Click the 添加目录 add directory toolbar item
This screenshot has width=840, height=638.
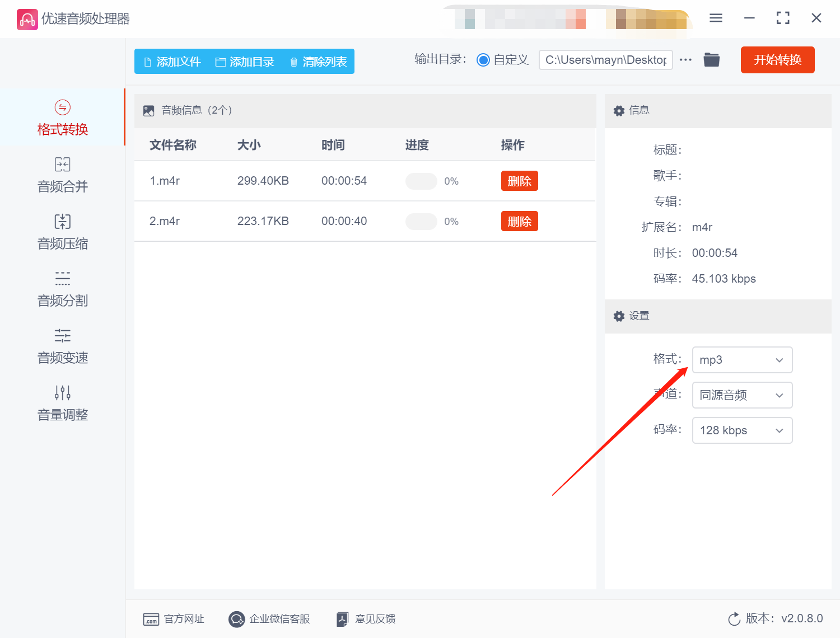click(x=244, y=62)
